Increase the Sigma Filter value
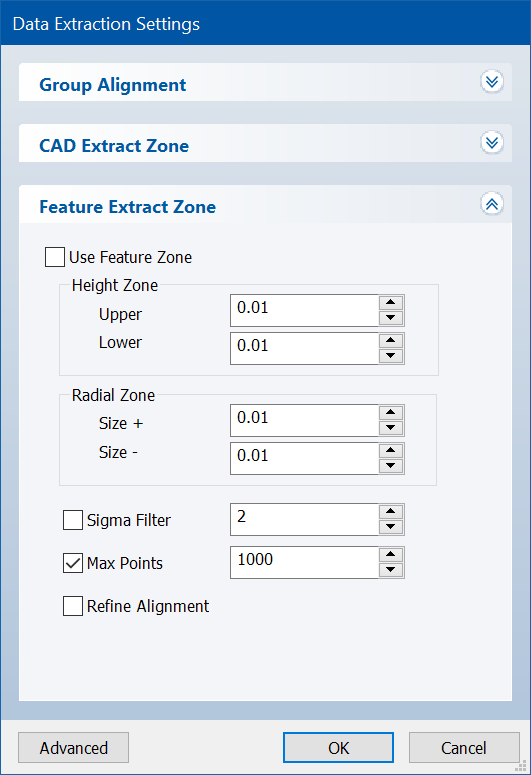The width and height of the screenshot is (531, 775). (x=391, y=512)
